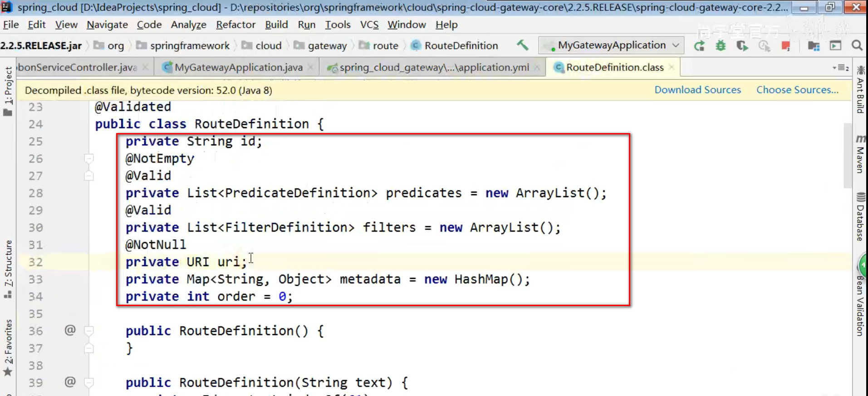This screenshot has width=868, height=396.
Task: Click the route breadcrumb folder
Action: (x=379, y=45)
